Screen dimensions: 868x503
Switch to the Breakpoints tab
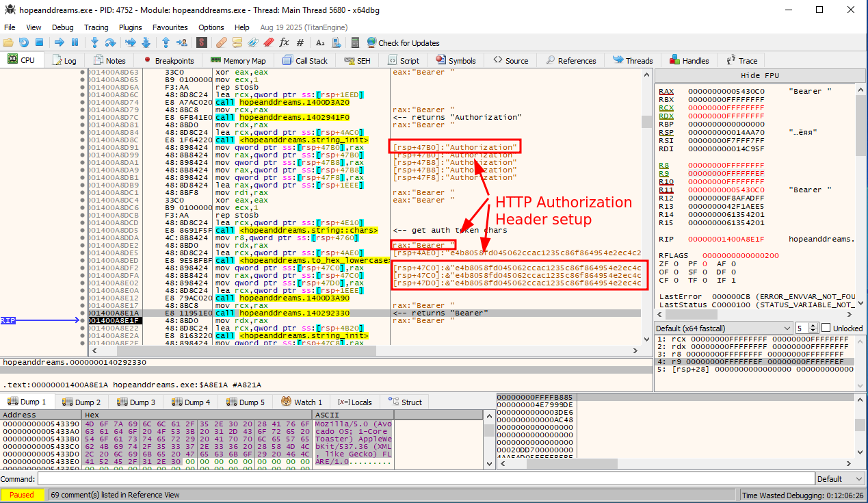click(168, 60)
